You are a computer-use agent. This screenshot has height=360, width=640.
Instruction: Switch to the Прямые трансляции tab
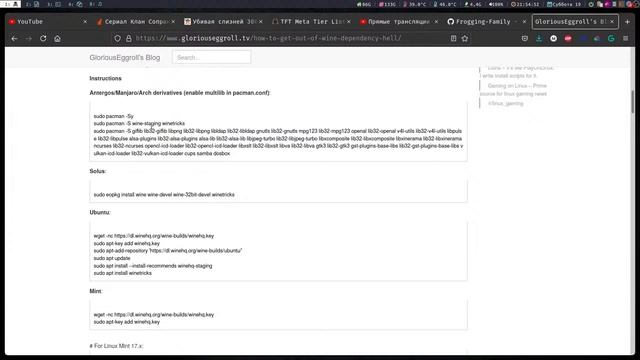(399, 22)
